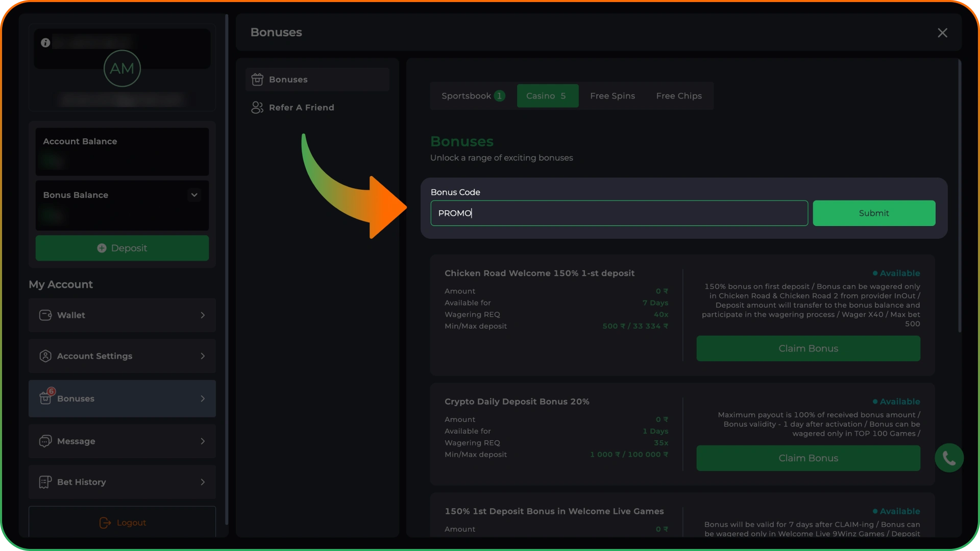
Task: Switch to the Free Spins tab
Action: [612, 96]
